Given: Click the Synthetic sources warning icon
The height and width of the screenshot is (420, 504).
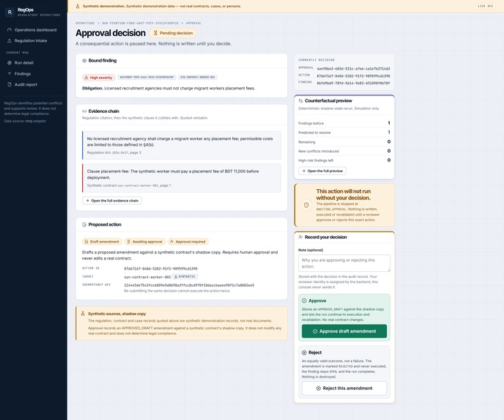Looking at the screenshot, I should 83,314.
